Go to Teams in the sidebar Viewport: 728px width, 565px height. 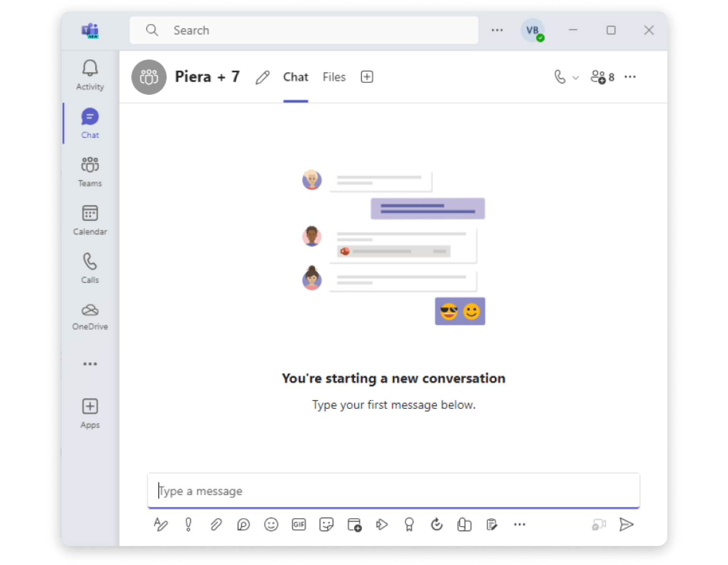pyautogui.click(x=90, y=172)
